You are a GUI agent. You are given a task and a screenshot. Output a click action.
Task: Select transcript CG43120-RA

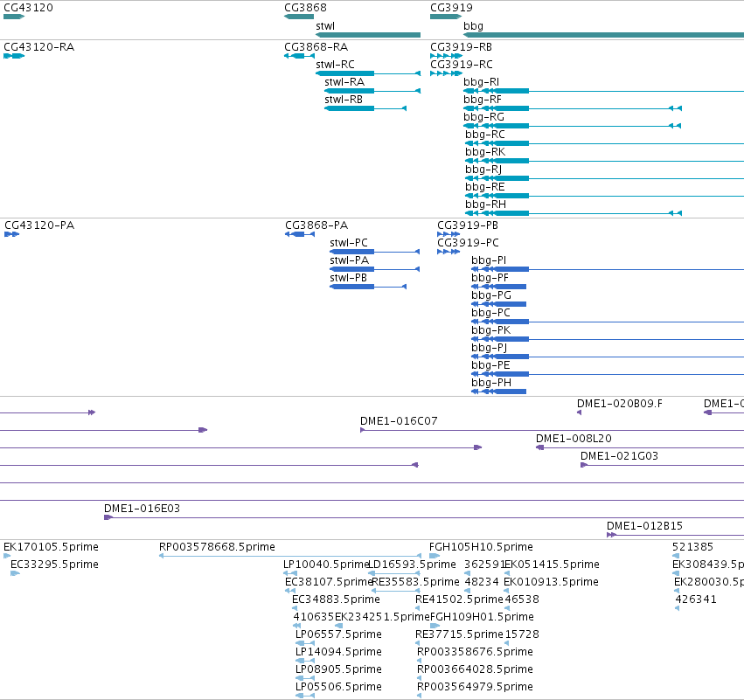tap(14, 56)
